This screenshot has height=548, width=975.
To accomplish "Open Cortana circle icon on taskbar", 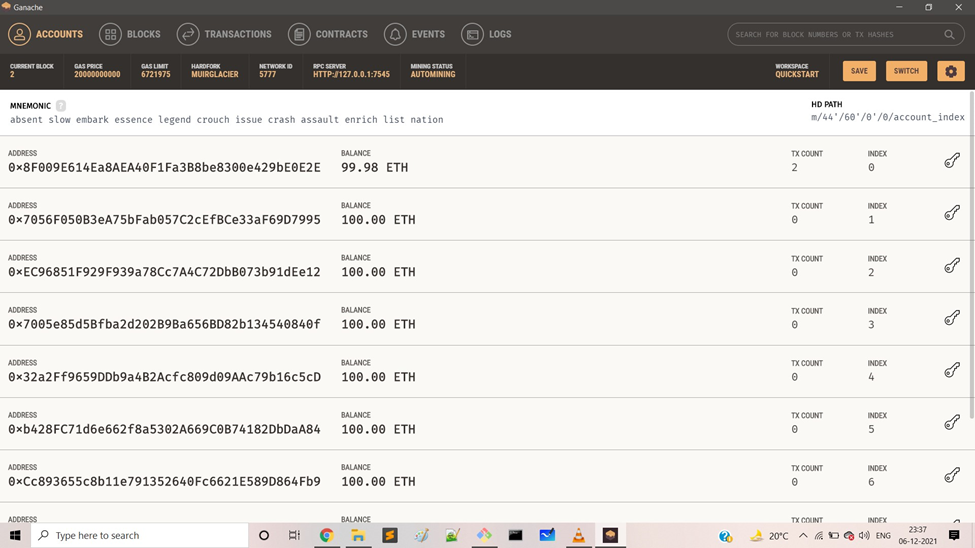I will 264,535.
